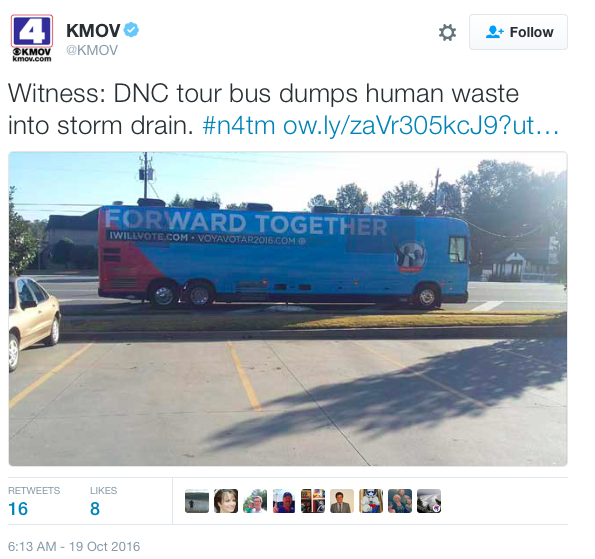The width and height of the screenshot is (595, 559).
Task: Open the last grayscale avatar in the row
Action: coord(429,501)
